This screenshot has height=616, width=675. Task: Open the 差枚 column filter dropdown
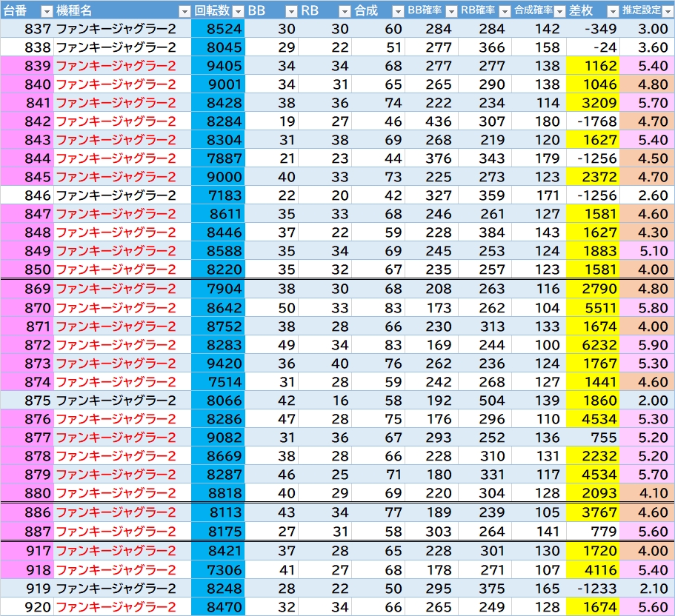click(613, 12)
